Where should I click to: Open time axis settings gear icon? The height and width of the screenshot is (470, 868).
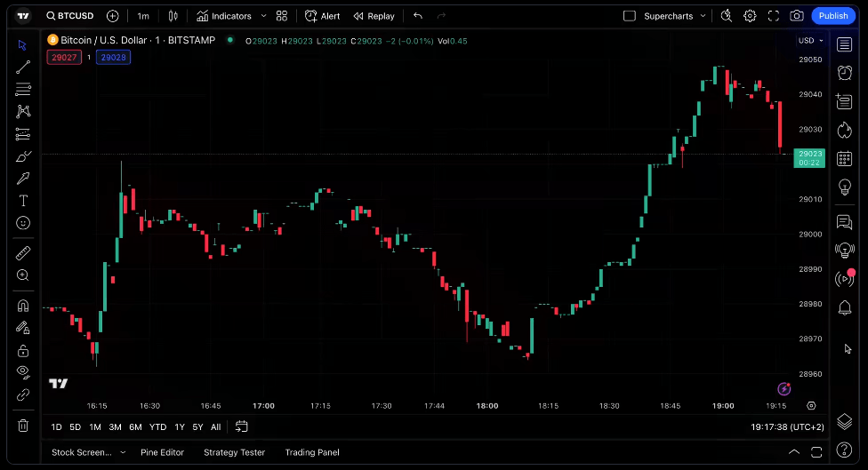pyautogui.click(x=811, y=406)
